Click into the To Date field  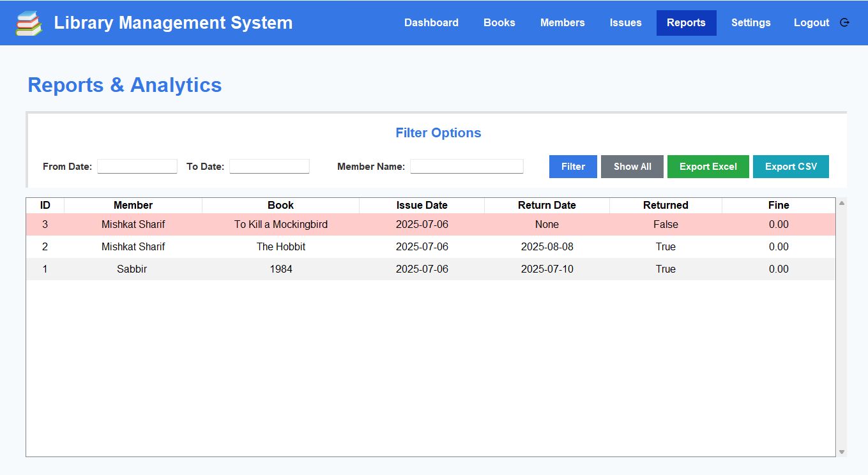[x=270, y=167]
